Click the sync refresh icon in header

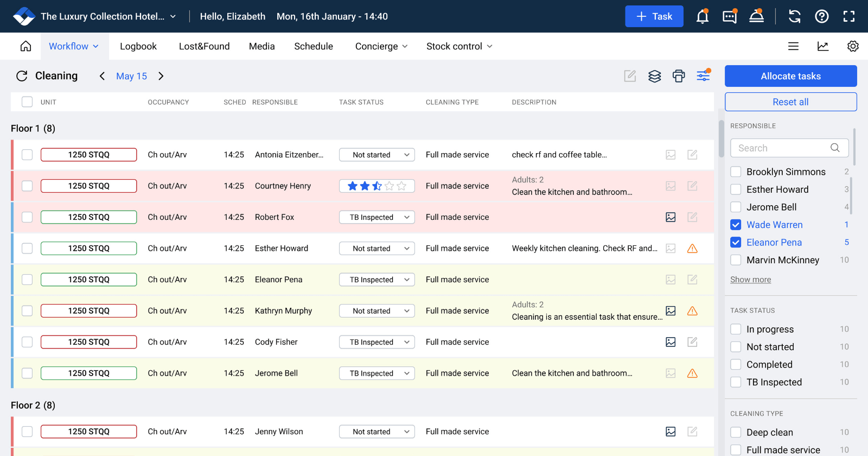tap(795, 16)
